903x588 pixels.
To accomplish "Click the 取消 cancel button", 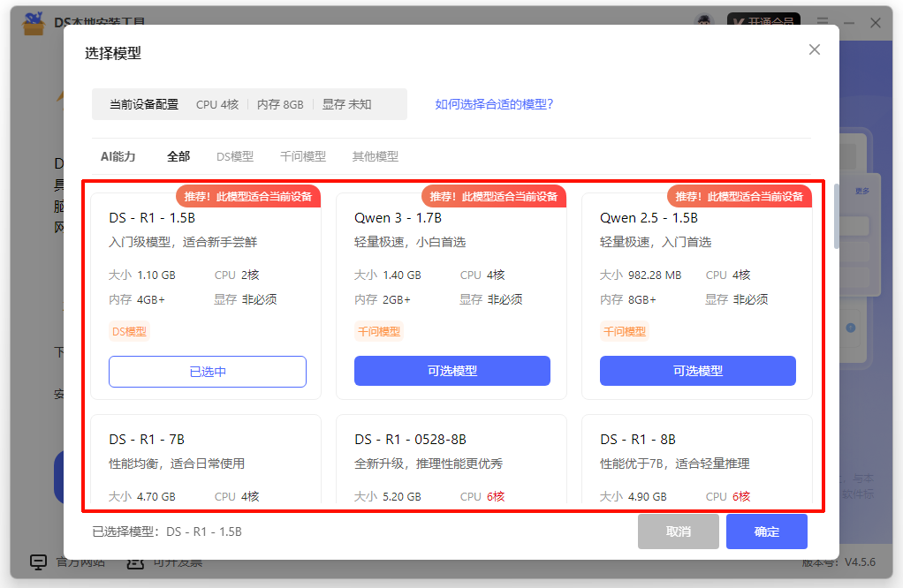I will pyautogui.click(x=678, y=531).
